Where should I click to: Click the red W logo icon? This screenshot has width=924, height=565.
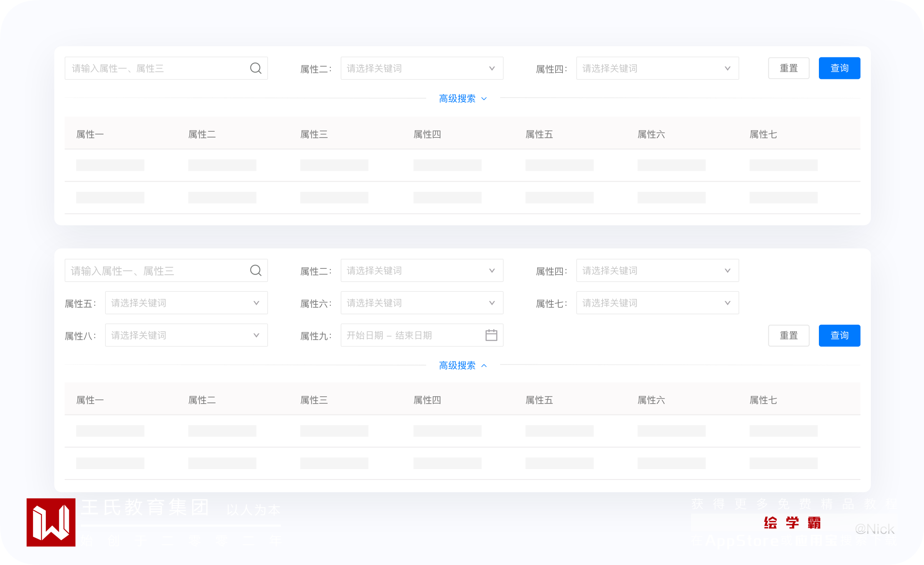pos(51,522)
